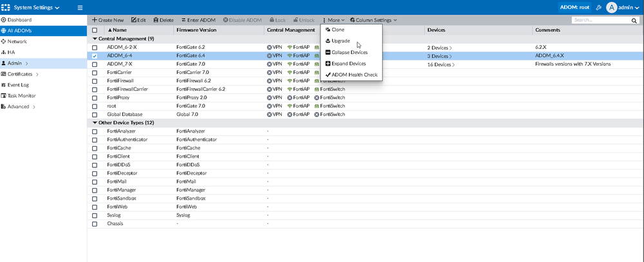This screenshot has height=262, width=644.
Task: Click the hamburger menu icon in header
Action: click(x=80, y=7)
